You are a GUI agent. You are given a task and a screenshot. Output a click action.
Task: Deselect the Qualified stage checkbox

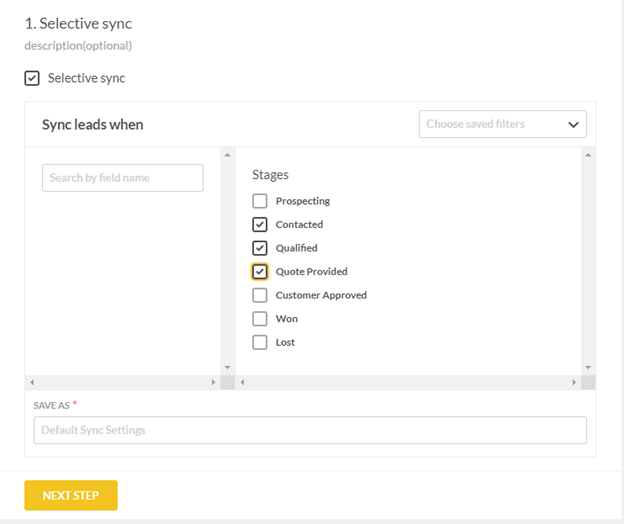click(x=259, y=248)
